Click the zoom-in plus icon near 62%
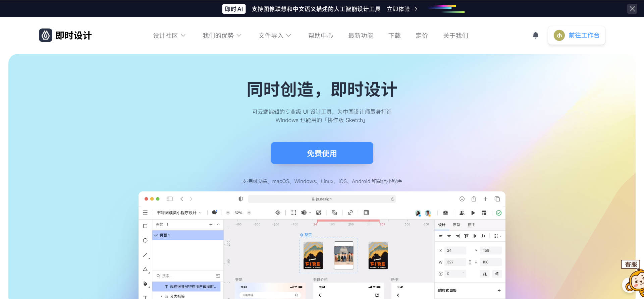Viewport: 644px width, 299px height. [249, 213]
